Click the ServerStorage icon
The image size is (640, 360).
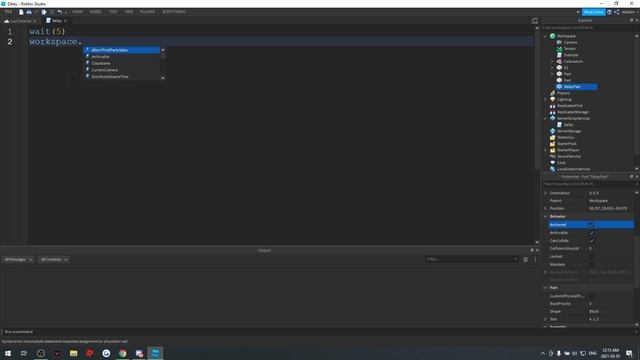553,131
